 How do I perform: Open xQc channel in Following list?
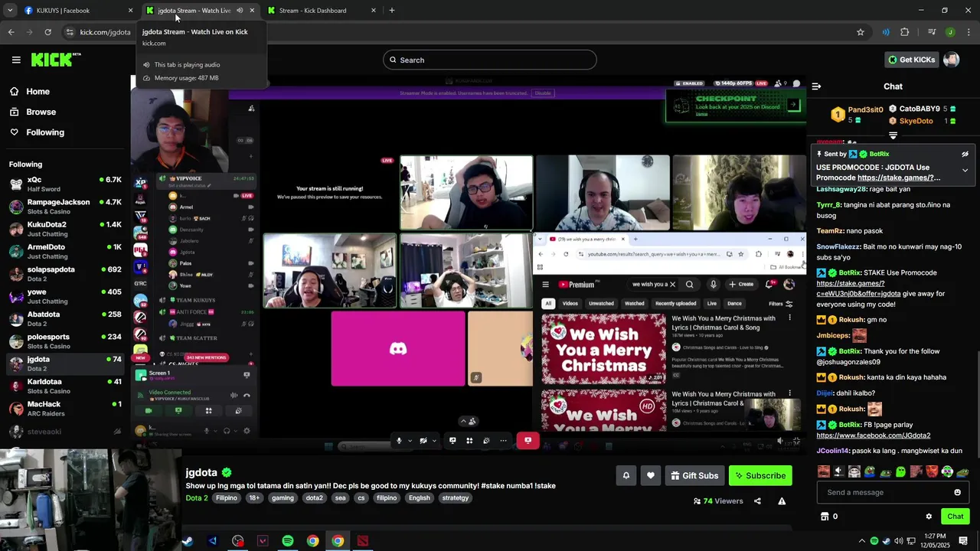click(x=65, y=184)
